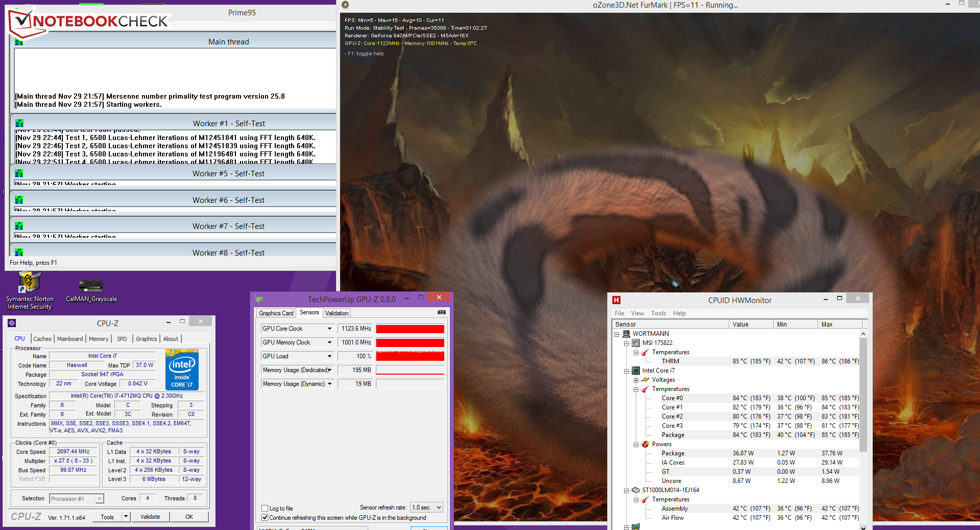This screenshot has height=530, width=980.
Task: Switch to the Caches tab in CPU-Z
Action: coord(42,339)
